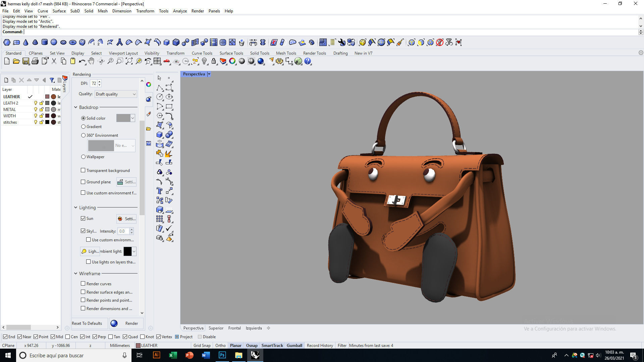Select the Sphere solid tool
The image size is (644, 362).
click(x=54, y=42)
